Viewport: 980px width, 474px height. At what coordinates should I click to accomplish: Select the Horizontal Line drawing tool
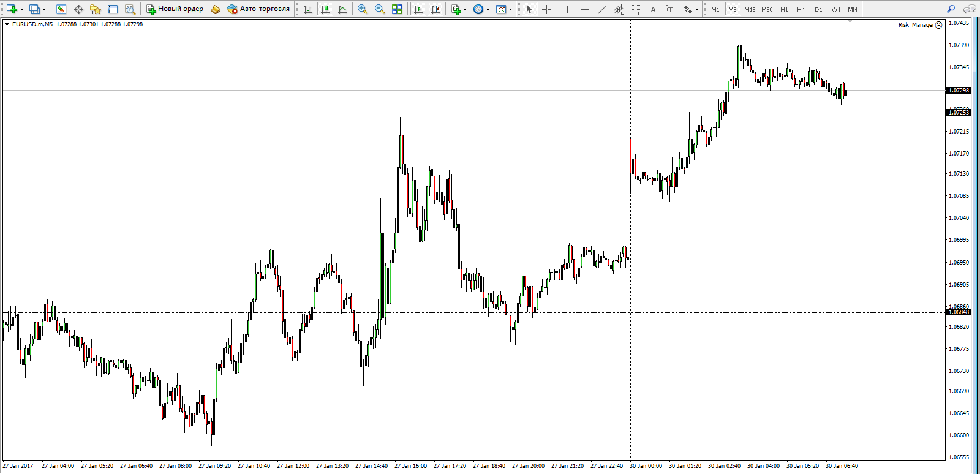[x=584, y=9]
